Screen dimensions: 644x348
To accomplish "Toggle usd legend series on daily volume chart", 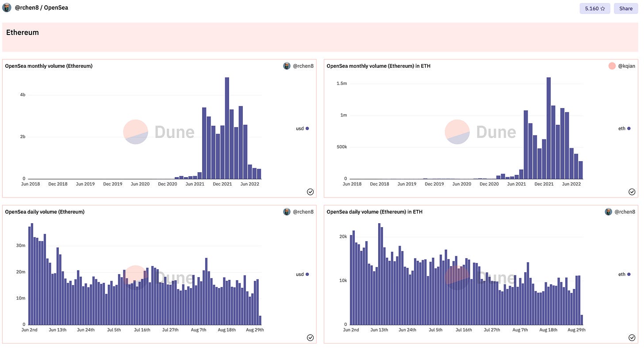I will click(303, 275).
